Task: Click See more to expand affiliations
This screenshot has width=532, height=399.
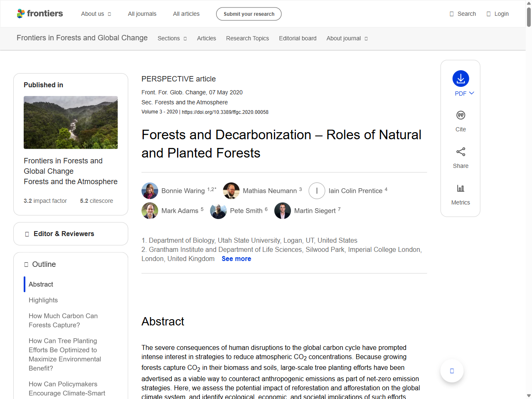Action: tap(236, 259)
